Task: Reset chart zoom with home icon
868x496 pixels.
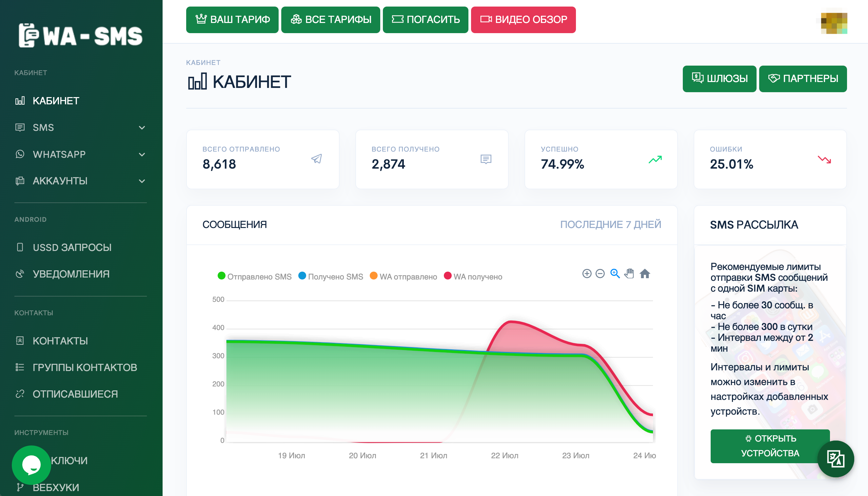Action: [645, 274]
